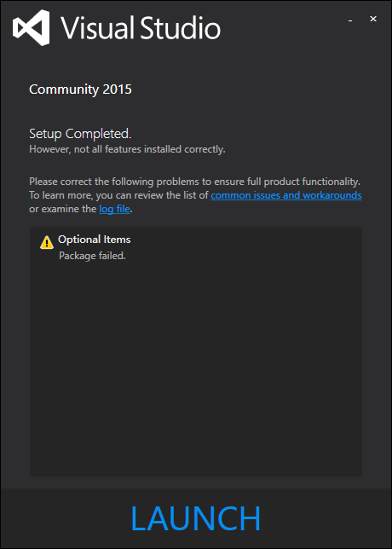Click the Package failed message
Screen dimensions: 392x549
(x=92, y=256)
